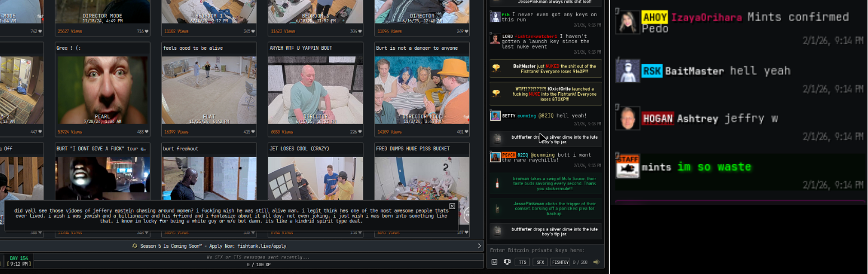
Task: Click the STAFF shark avatar of mints
Action: [628, 167]
